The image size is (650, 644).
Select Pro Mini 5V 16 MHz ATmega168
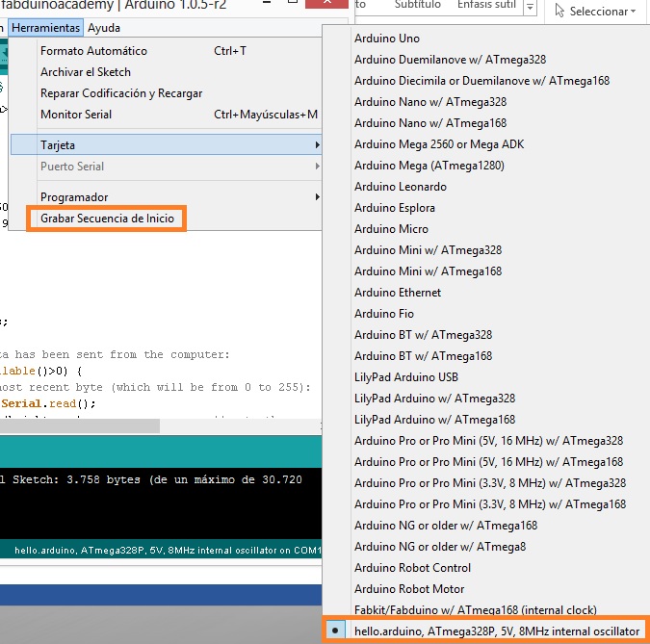(x=485, y=462)
